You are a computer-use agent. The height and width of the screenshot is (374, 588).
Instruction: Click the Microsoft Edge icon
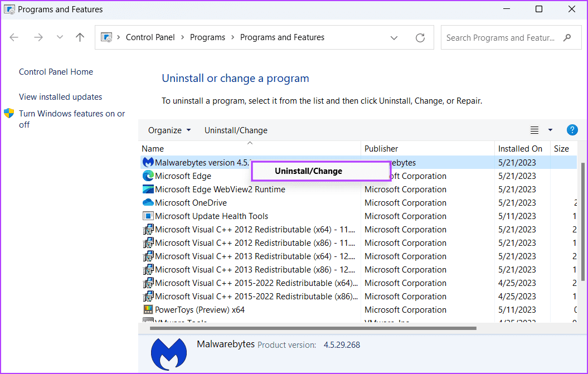coord(148,176)
